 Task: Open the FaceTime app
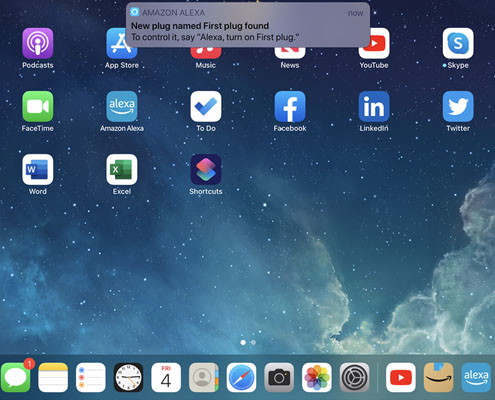tap(38, 106)
